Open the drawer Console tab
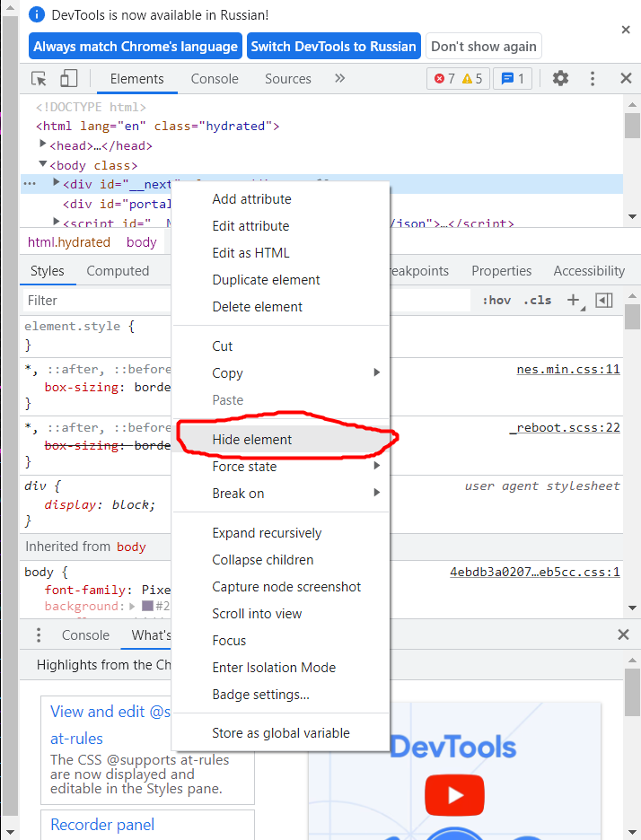641x840 pixels. click(85, 634)
